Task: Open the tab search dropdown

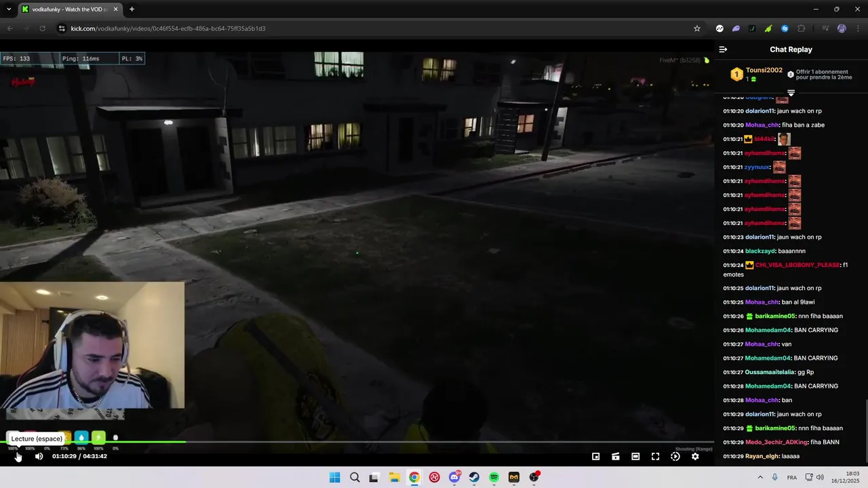Action: click(9, 9)
